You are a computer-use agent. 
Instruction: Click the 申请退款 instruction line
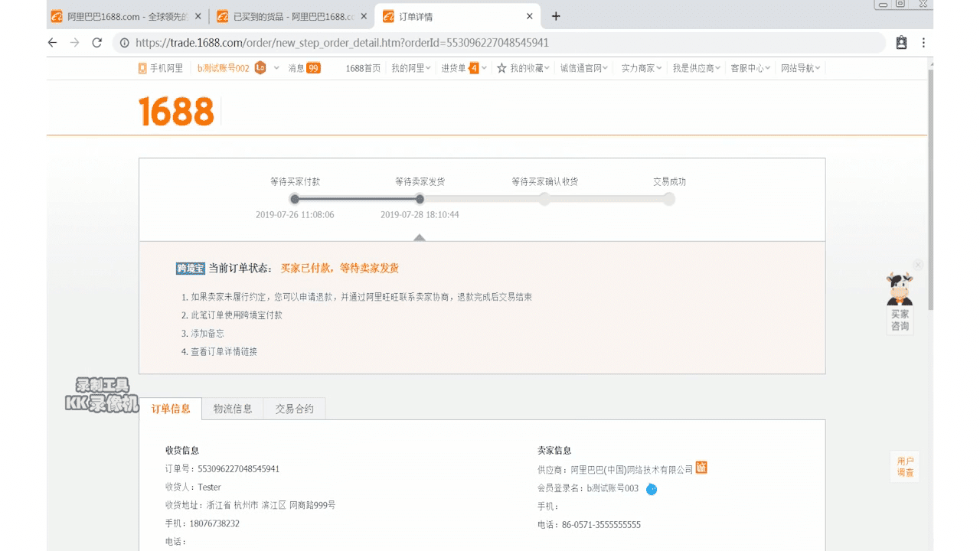[x=361, y=297]
